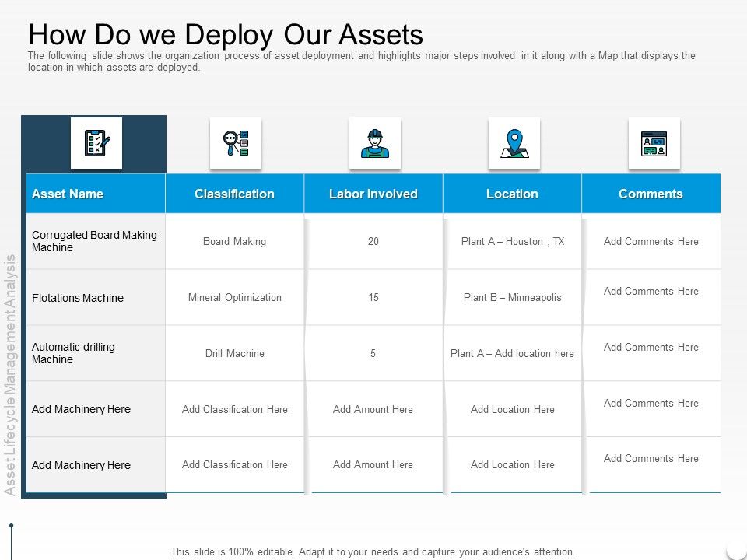This screenshot has width=747, height=560.
Task: Select the Add Location Here placeholder
Action: [512, 409]
